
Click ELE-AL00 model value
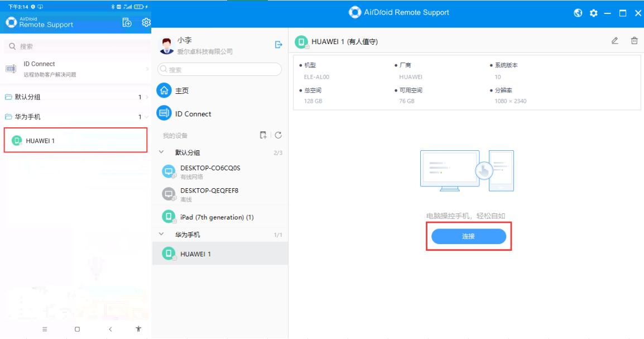pos(316,77)
